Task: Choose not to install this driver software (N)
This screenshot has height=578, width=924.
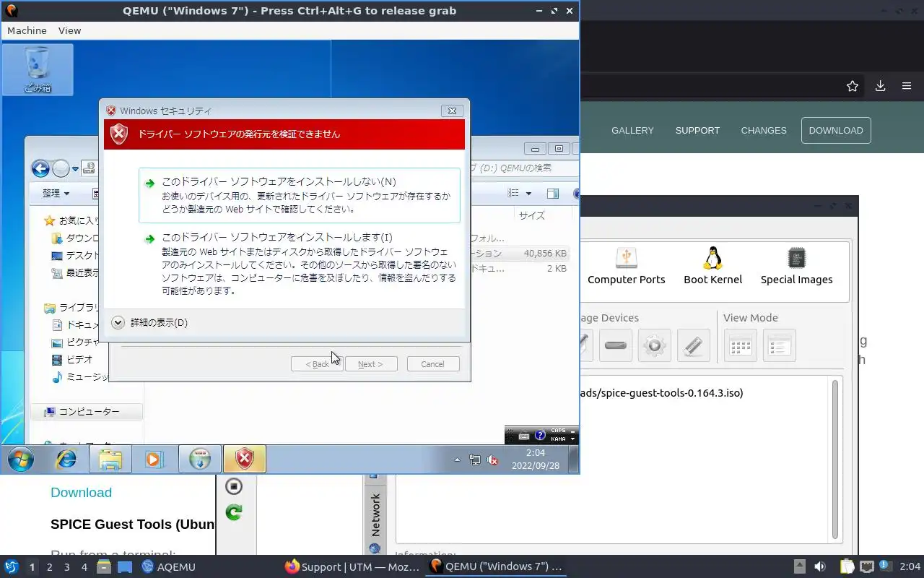Action: (299, 195)
